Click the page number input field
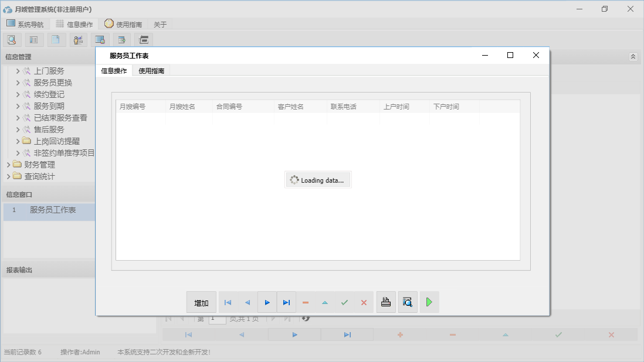 click(216, 318)
